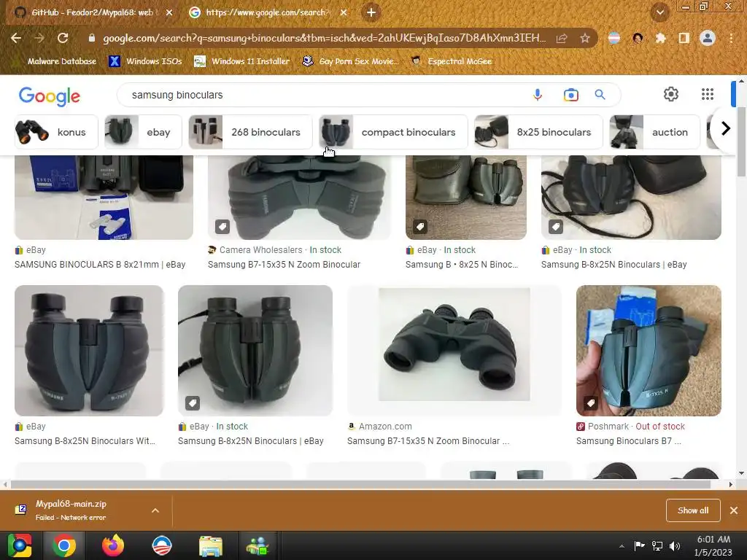Open Chrome's three-dot menu
747x560 pixels.
tap(731, 38)
